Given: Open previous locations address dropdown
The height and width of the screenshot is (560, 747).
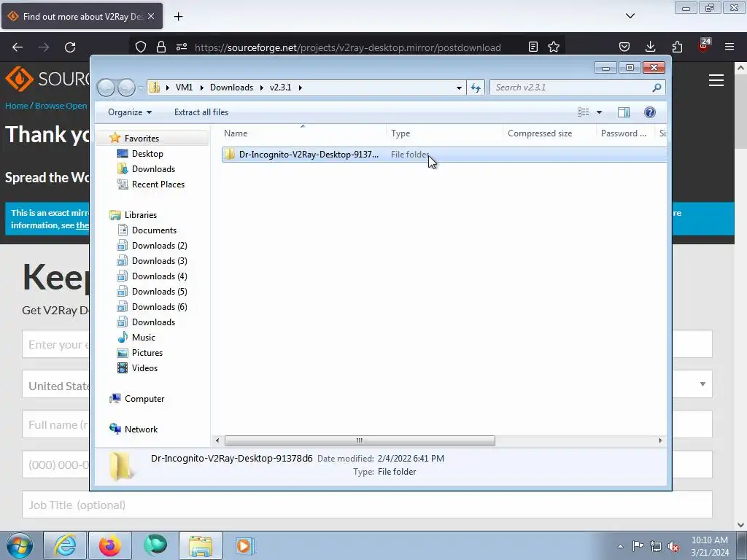Looking at the screenshot, I should (x=459, y=87).
